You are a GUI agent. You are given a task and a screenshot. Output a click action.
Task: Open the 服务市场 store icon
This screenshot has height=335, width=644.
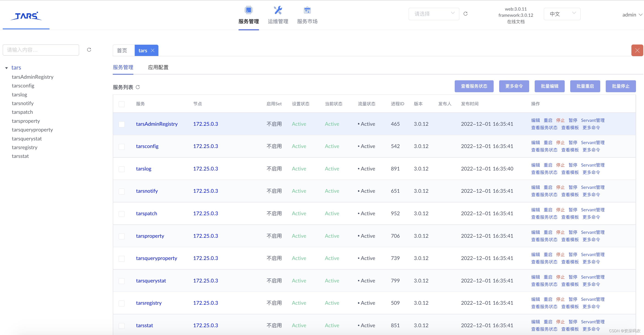point(307,10)
